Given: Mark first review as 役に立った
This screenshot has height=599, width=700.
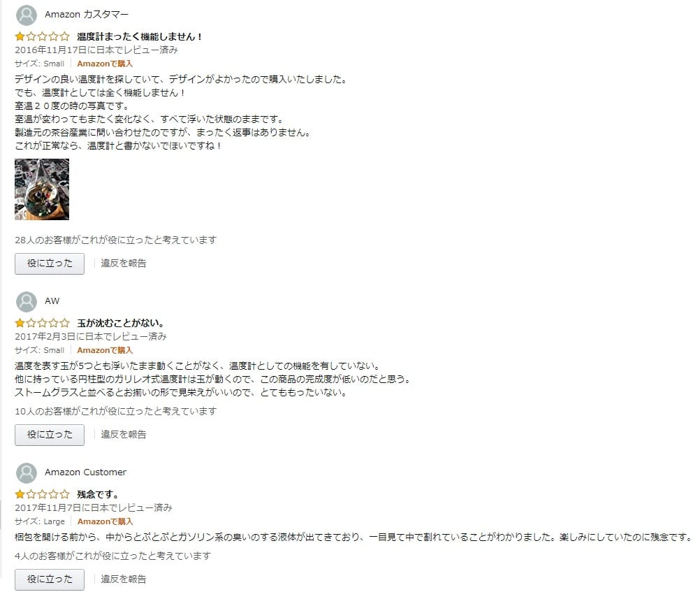Looking at the screenshot, I should (x=50, y=264).
